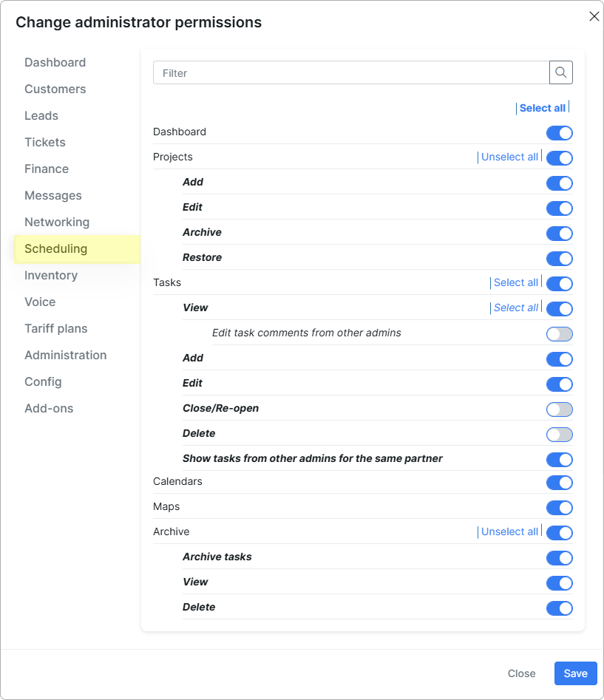This screenshot has height=700, width=604.
Task: Switch to the Finance section
Action: [x=47, y=169]
